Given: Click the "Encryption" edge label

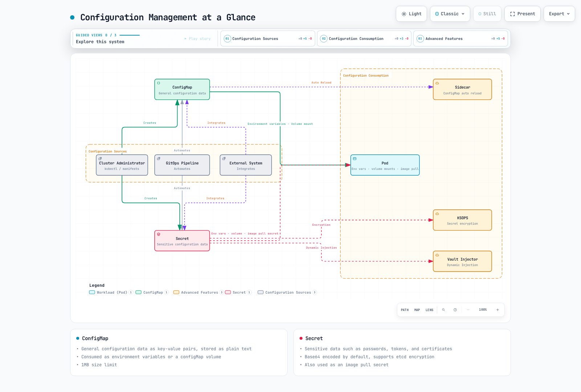Looking at the screenshot, I should click(x=321, y=225).
